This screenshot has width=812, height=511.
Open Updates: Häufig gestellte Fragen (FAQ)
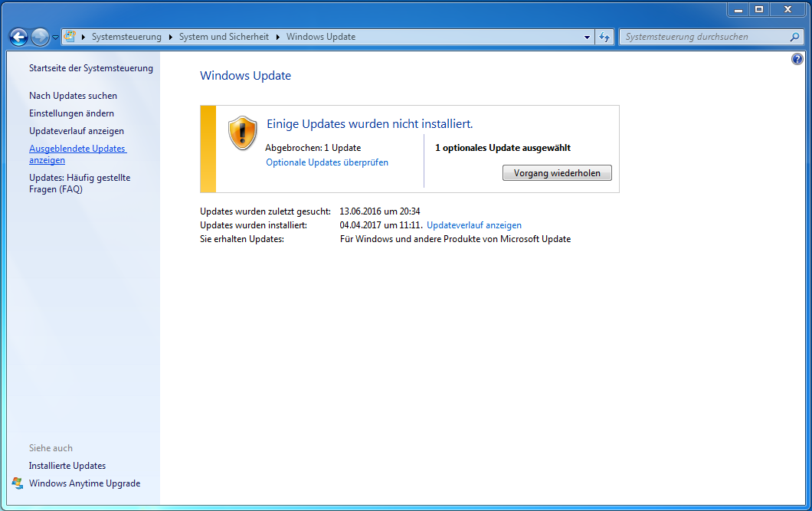click(80, 183)
